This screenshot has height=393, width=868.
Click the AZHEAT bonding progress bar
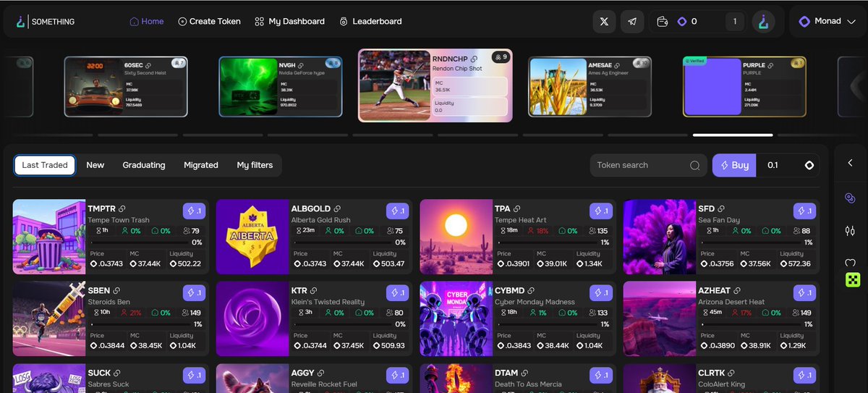coord(749,324)
